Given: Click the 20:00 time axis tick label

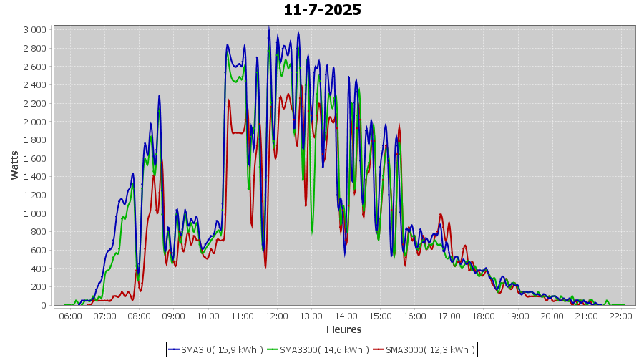Looking at the screenshot, I should tap(552, 316).
